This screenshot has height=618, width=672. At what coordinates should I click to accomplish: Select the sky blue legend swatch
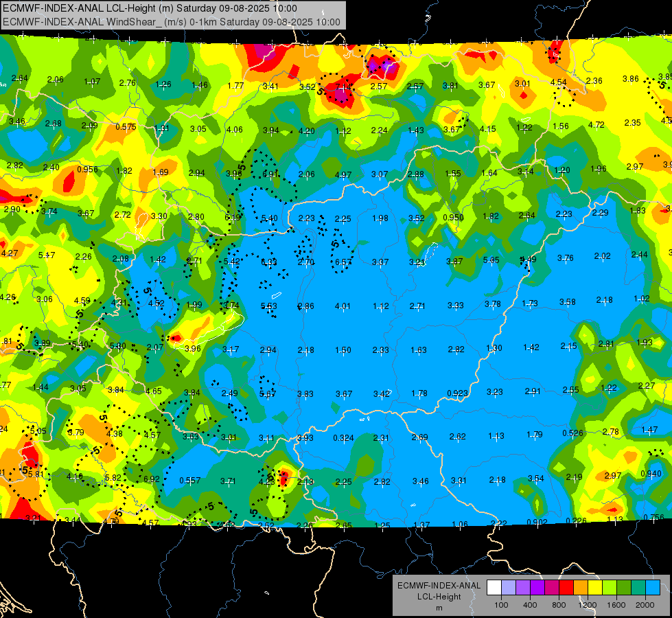[653, 588]
